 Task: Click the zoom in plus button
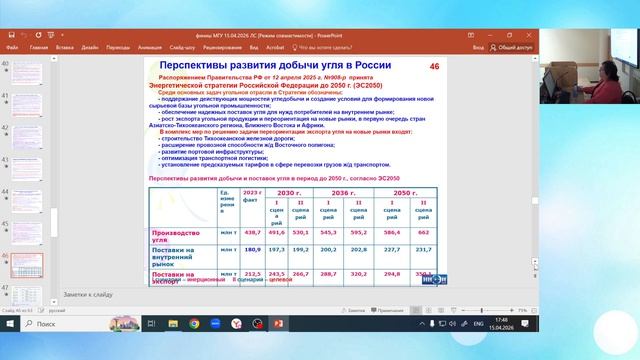pyautogui.click(x=511, y=311)
